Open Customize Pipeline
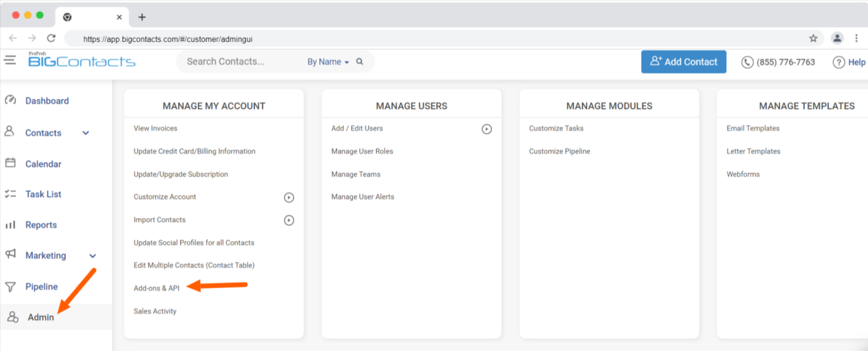This screenshot has height=351, width=868. pos(559,151)
